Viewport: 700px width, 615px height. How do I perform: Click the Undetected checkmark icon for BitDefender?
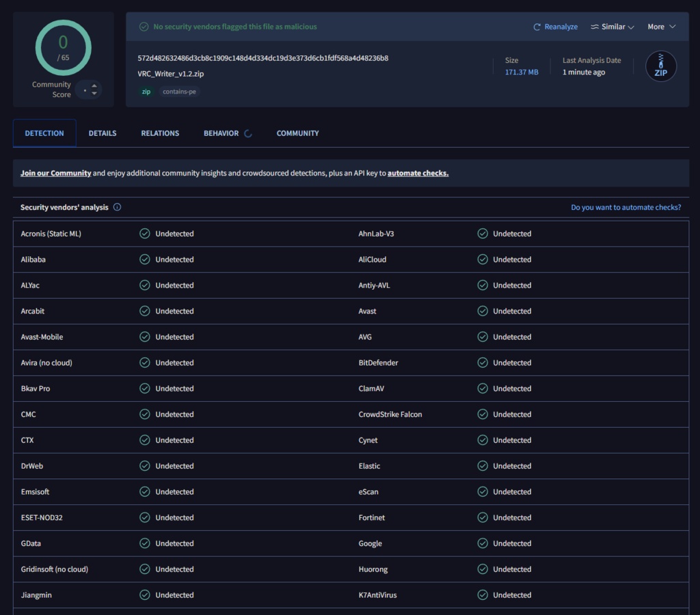[x=483, y=362]
